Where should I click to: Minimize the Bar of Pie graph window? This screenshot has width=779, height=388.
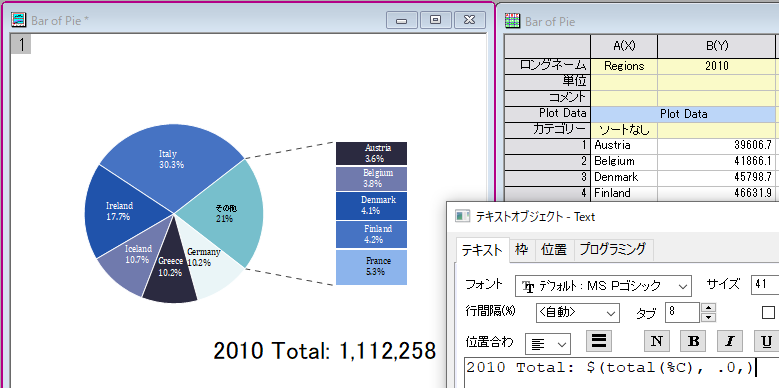click(x=402, y=20)
